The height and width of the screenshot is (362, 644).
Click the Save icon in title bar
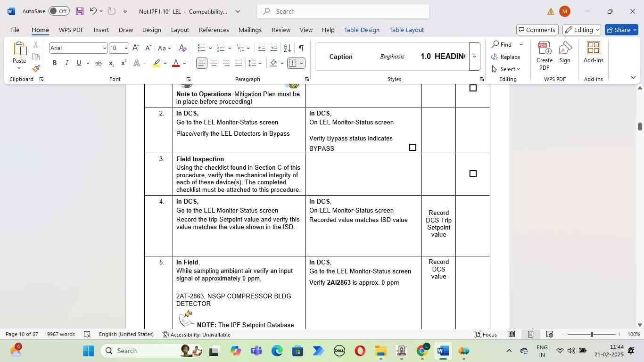click(x=79, y=11)
